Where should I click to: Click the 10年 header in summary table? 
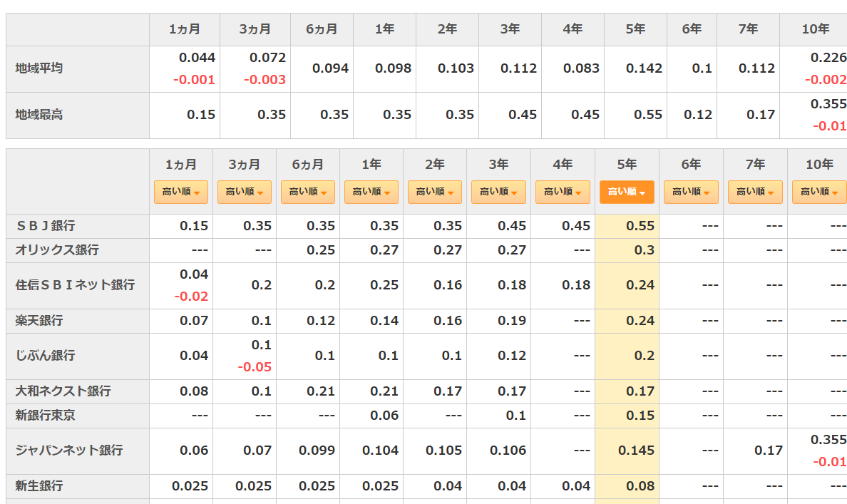(815, 29)
